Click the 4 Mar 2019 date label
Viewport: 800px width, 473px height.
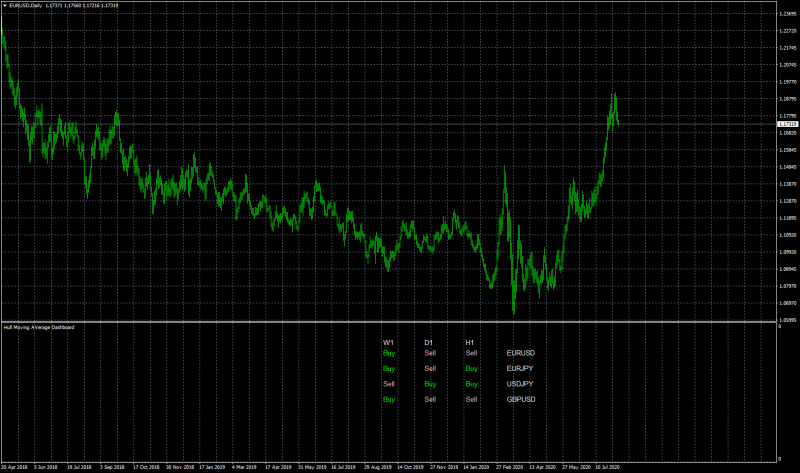[x=244, y=467]
